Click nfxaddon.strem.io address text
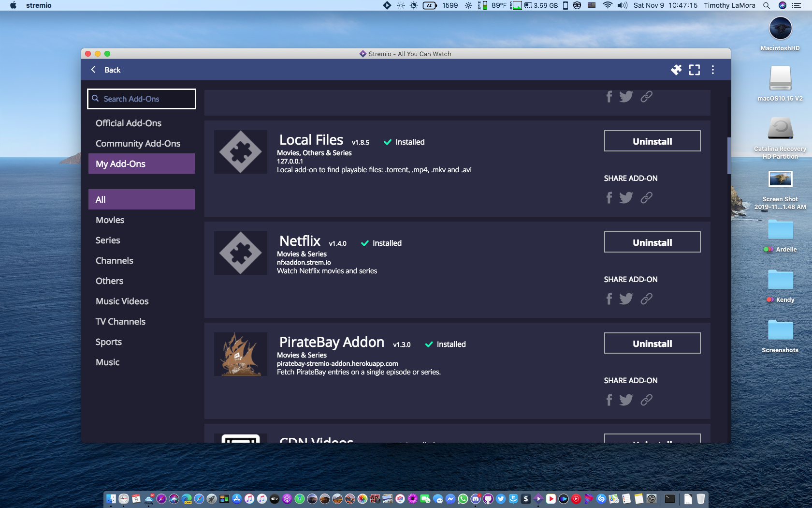Viewport: 812px width, 508px height. click(x=304, y=262)
